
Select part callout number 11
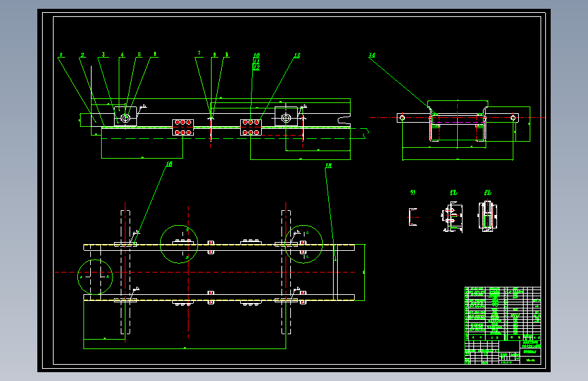pyautogui.click(x=256, y=61)
